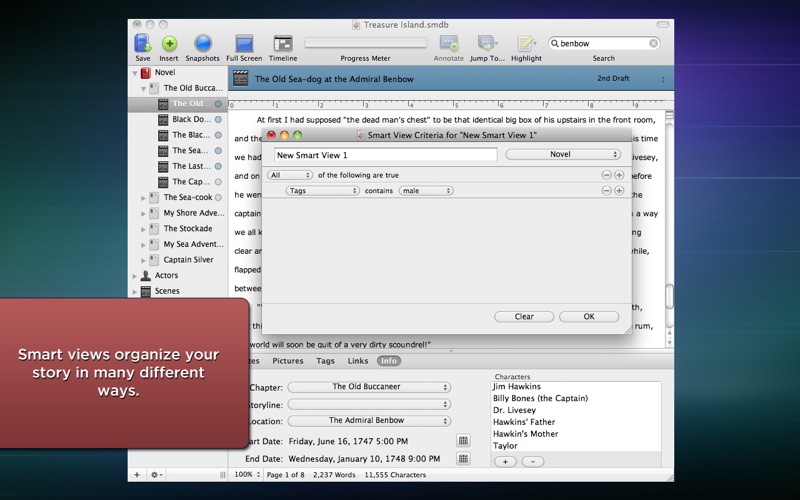Screen dimensions: 800x500
Task: Switch to the Pictures tab
Action: click(288, 361)
